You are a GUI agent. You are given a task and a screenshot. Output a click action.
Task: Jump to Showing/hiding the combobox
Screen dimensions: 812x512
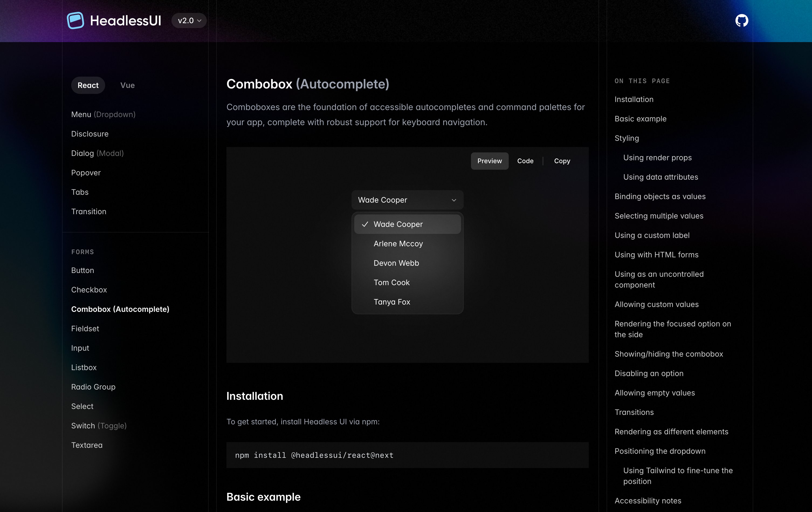(669, 354)
